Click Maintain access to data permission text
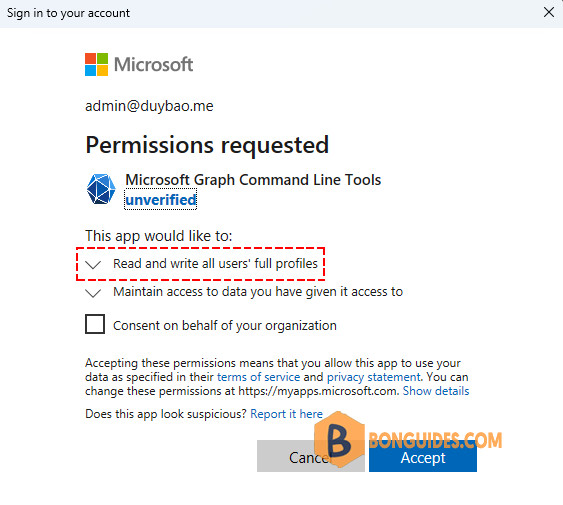Image resolution: width=563 pixels, height=505 pixels. coord(258,292)
